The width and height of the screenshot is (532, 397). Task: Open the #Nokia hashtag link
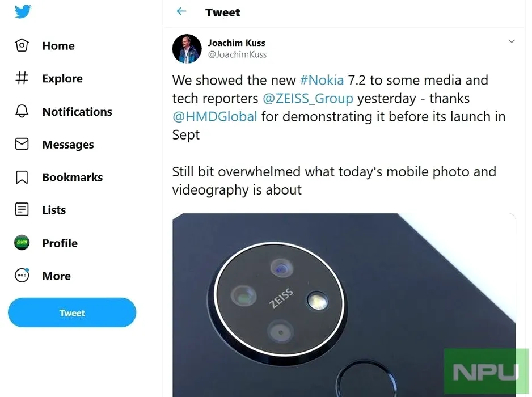[x=322, y=81]
